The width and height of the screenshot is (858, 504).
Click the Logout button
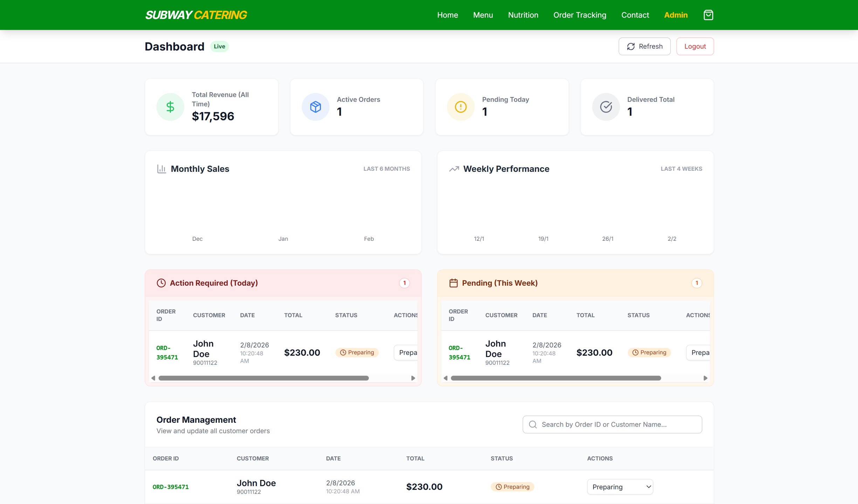click(x=695, y=46)
